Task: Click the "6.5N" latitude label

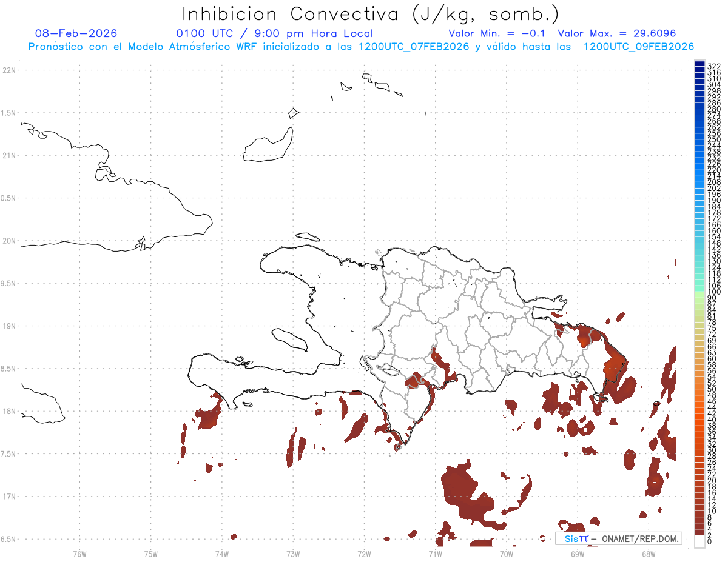Action: pyautogui.click(x=8, y=539)
